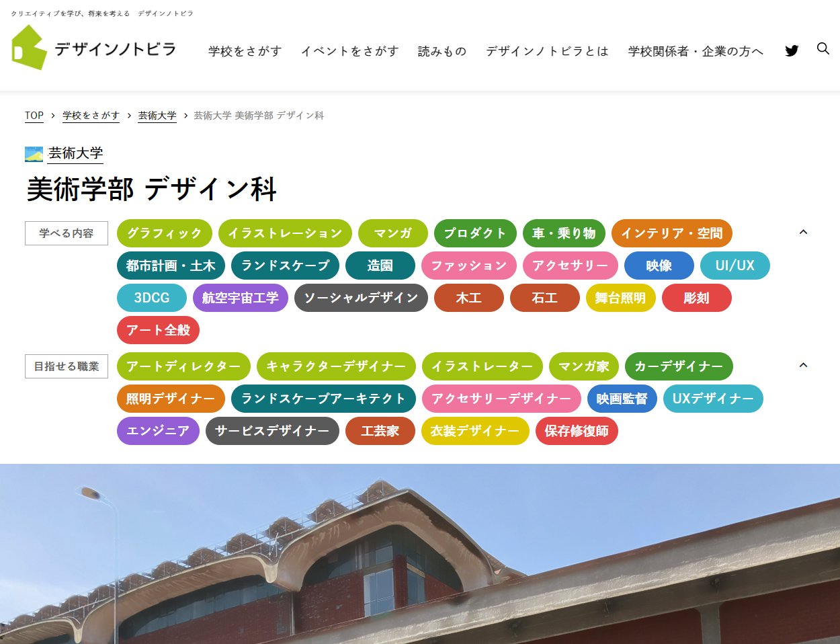Viewport: 840px width, 644px height.
Task: Choose the UI/UX tag
Action: point(735,266)
